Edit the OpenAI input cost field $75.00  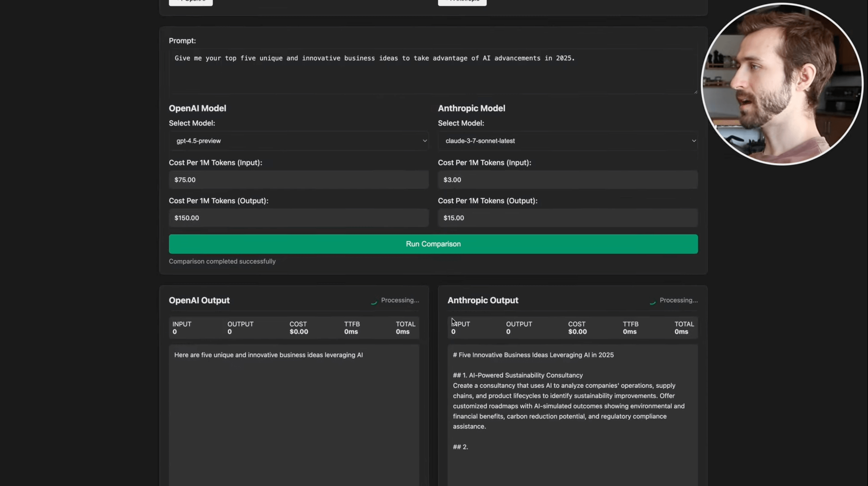(298, 179)
